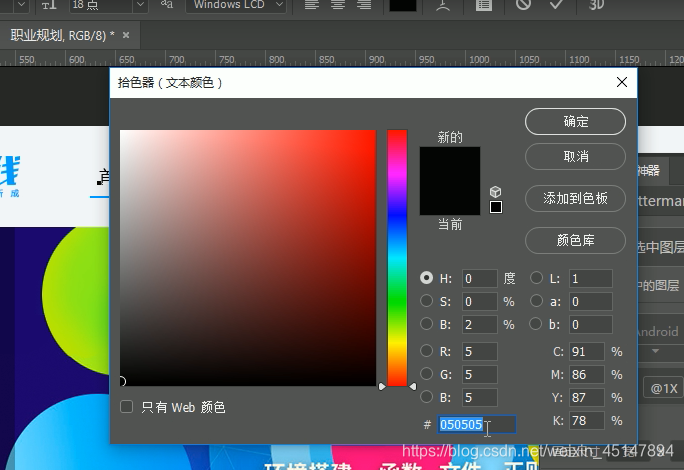Screen dimensions: 684x470
Task: Enable the 只有 Web 颜色 checkbox
Action: click(x=127, y=407)
